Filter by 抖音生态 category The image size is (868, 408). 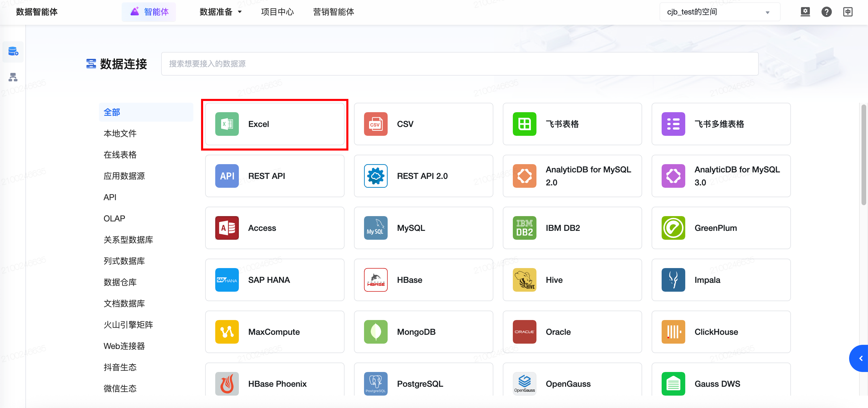coord(120,367)
